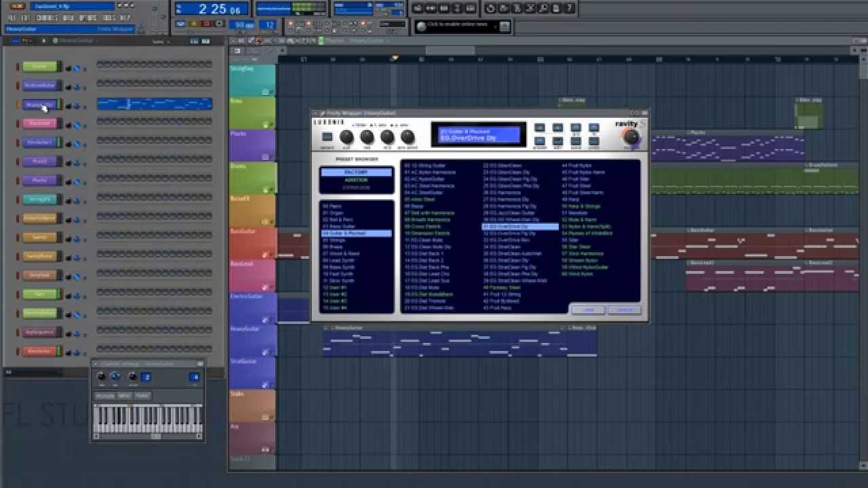Toggle the HeavyGuitar channel mute LED
This screenshot has height=488, width=868.
[x=18, y=104]
